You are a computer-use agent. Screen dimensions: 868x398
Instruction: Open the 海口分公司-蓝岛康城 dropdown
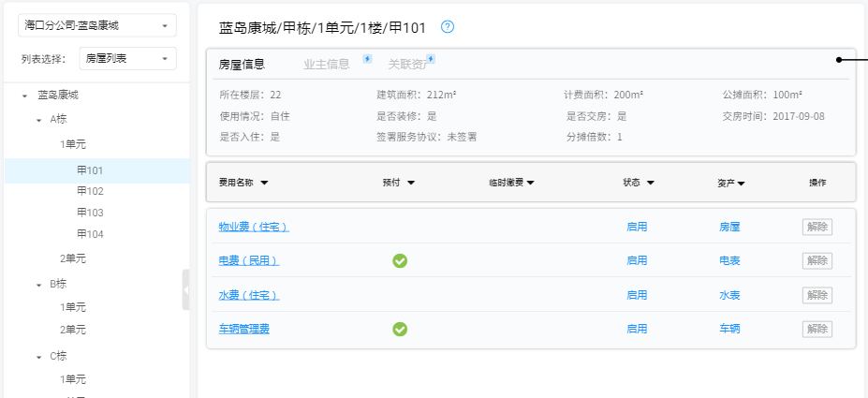pos(96,26)
